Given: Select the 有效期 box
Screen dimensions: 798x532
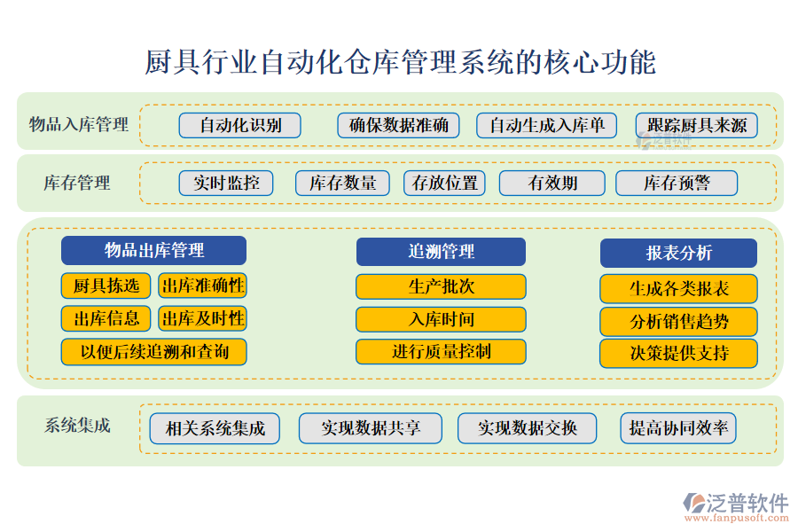Looking at the screenshot, I should pyautogui.click(x=552, y=183).
